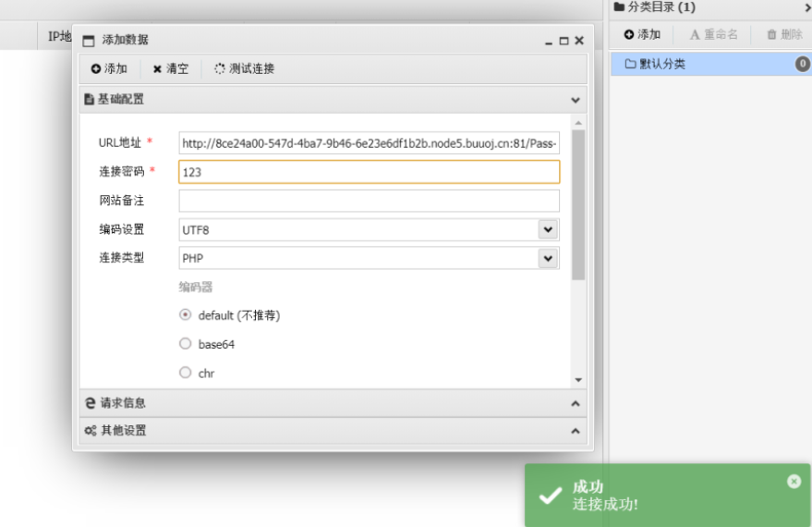The width and height of the screenshot is (812, 527).
Task: Click the empty 网站备注 input field
Action: pyautogui.click(x=370, y=201)
